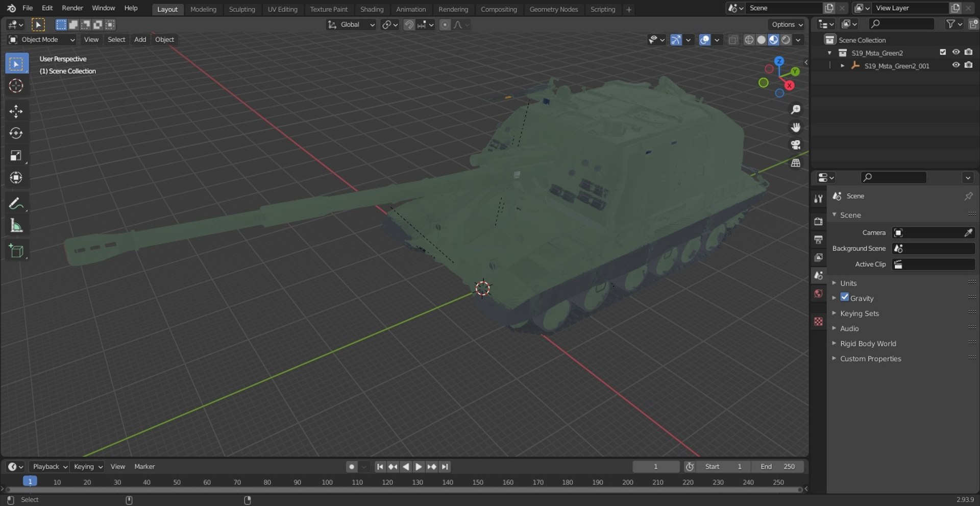980x506 pixels.
Task: Open the Playback dropdown
Action: point(50,467)
